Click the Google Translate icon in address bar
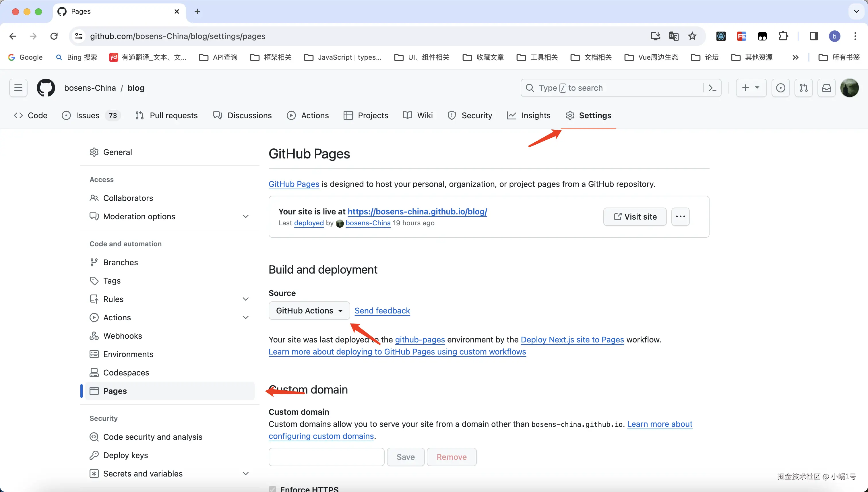868x492 pixels. pyautogui.click(x=673, y=36)
